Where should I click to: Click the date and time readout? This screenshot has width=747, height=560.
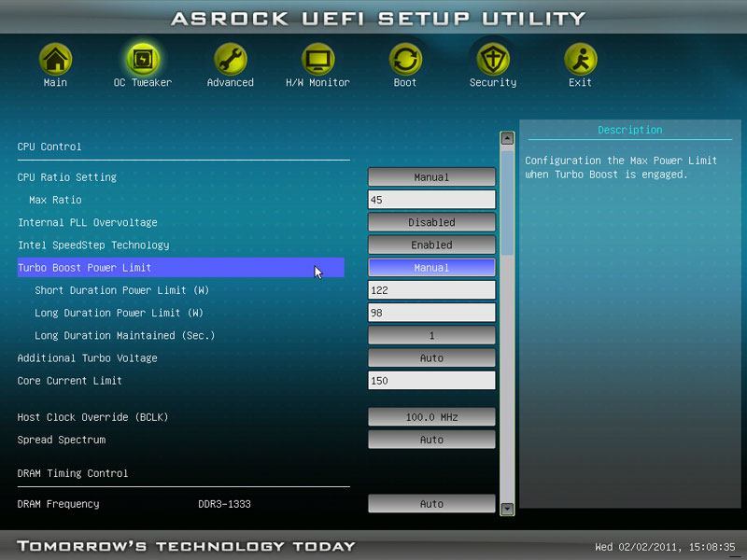(665, 547)
